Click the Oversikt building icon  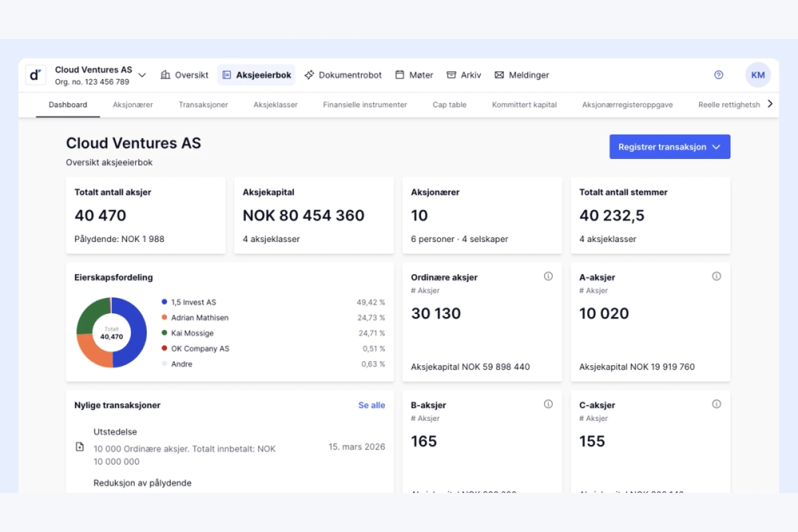165,75
